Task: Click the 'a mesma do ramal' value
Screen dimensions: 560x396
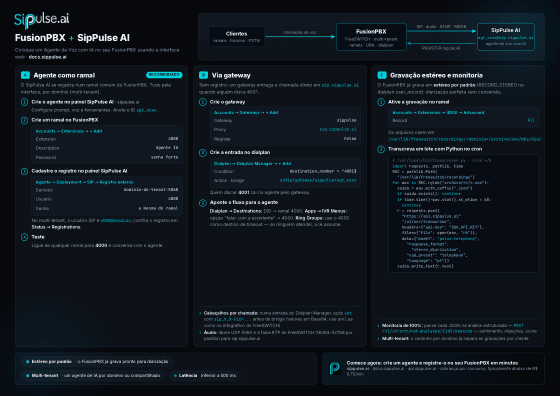Action: 158,208
